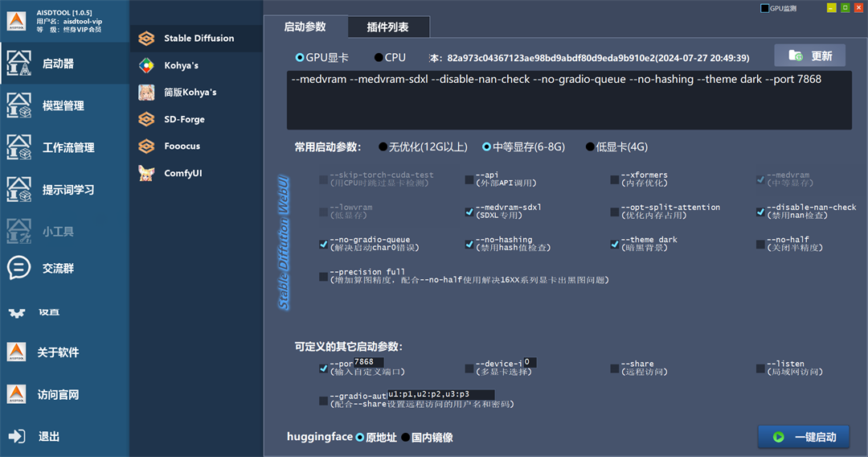The height and width of the screenshot is (457, 868).
Task: Uncheck the --theme dark checkbox
Action: [615, 244]
